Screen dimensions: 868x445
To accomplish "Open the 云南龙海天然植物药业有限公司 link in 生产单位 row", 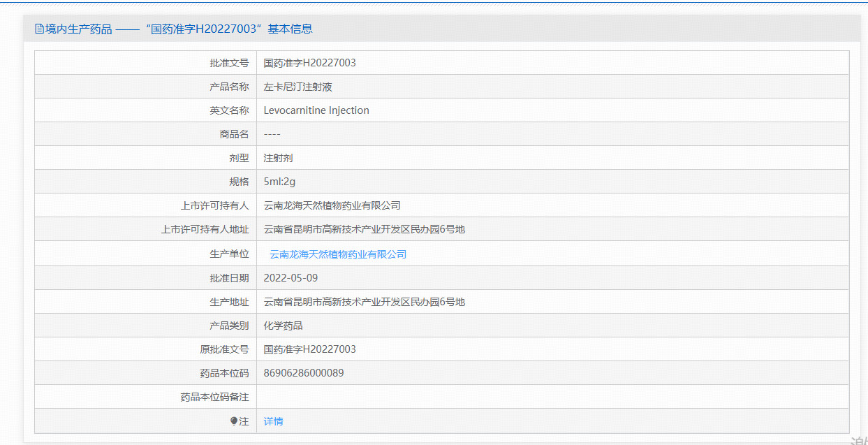I will (x=338, y=254).
